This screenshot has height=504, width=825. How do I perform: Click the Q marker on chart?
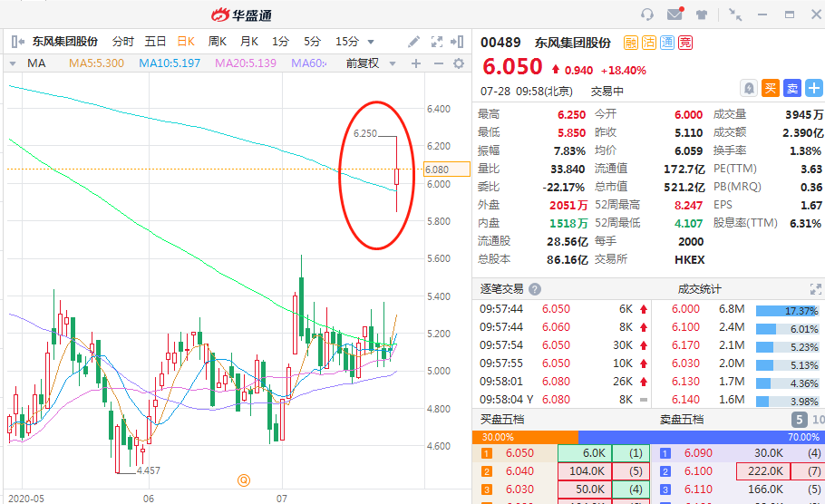pyautogui.click(x=244, y=480)
